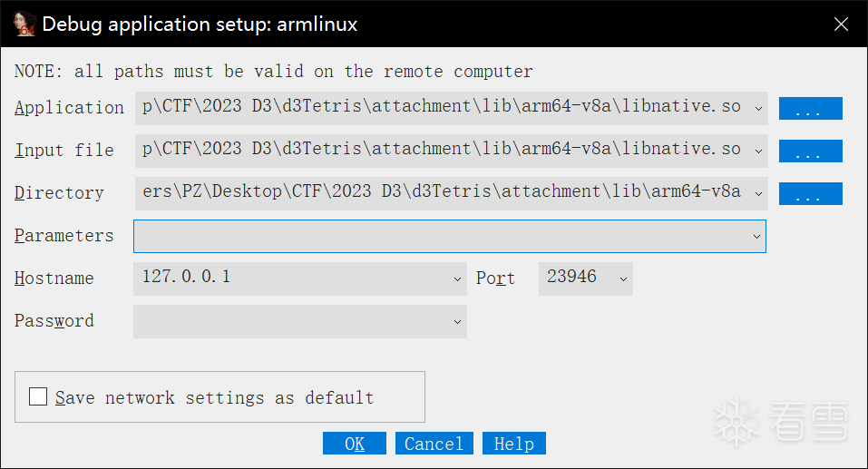Expand the Directory history dropdown
Screen dimensions: 868x469
(x=758, y=193)
